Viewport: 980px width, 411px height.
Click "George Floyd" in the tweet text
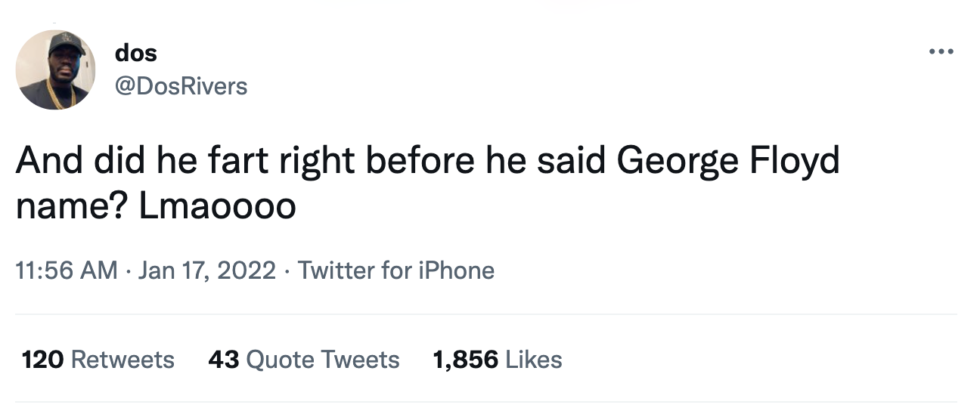coord(729,163)
